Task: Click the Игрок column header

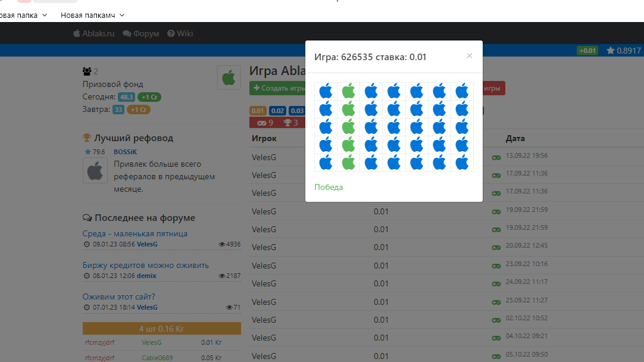Action: pos(264,139)
